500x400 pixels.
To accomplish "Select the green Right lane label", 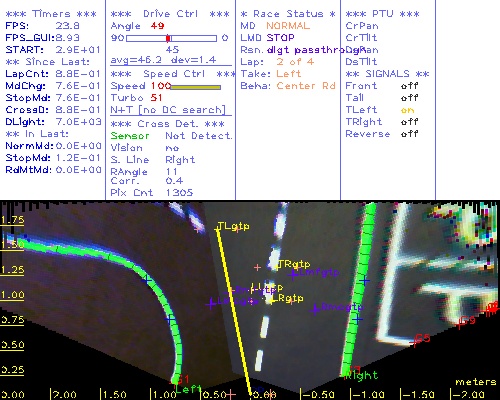I will pos(361,376).
